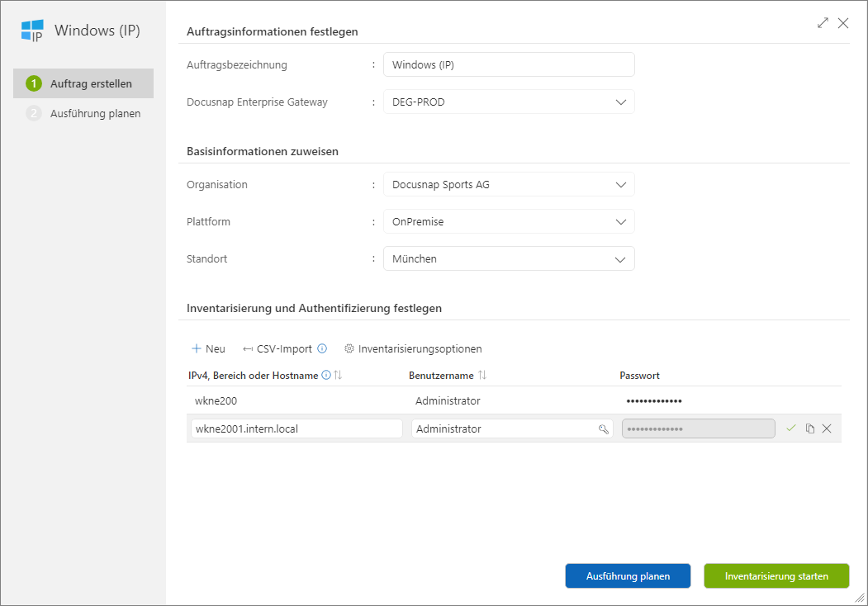Edit the Auftragsbezeichnung text field
This screenshot has height=606, width=868.
point(509,64)
